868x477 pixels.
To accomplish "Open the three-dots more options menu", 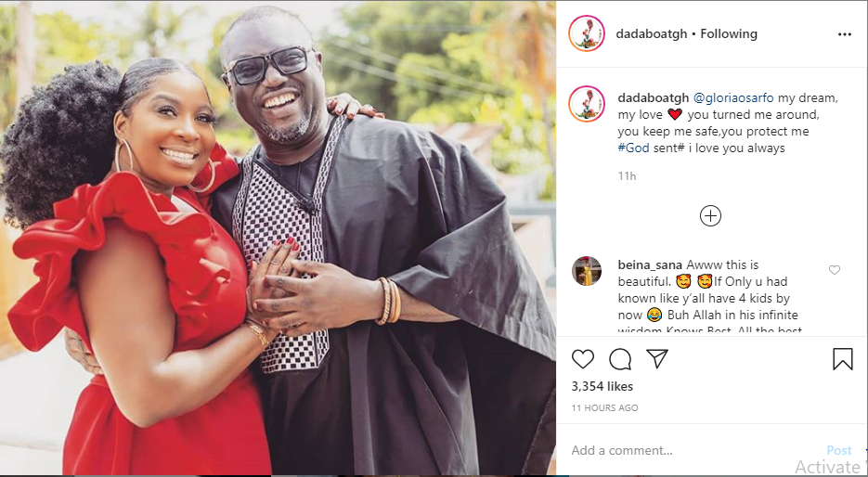I will [844, 34].
